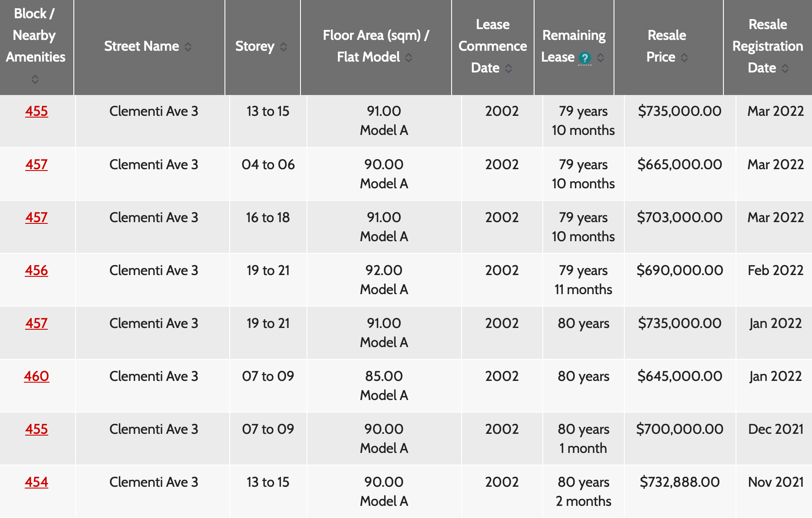
Task: Open block 455 link for $735,000 flat
Action: [36, 111]
